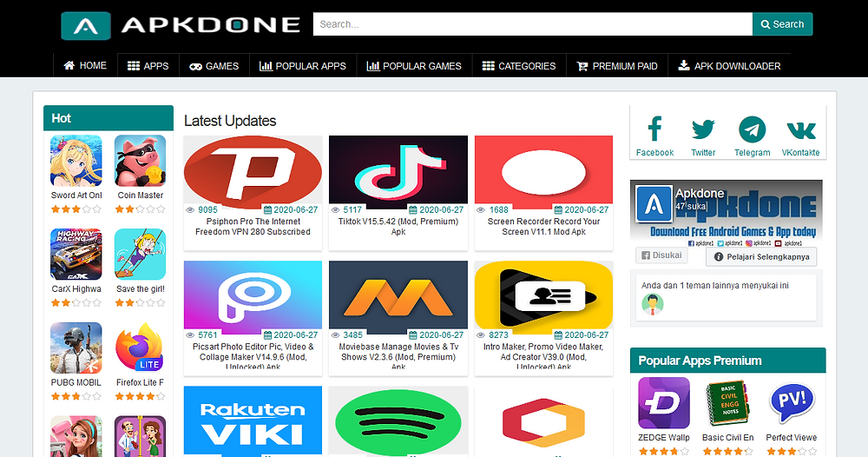
Task: Click the APKDONE logo icon
Action: coord(86,25)
